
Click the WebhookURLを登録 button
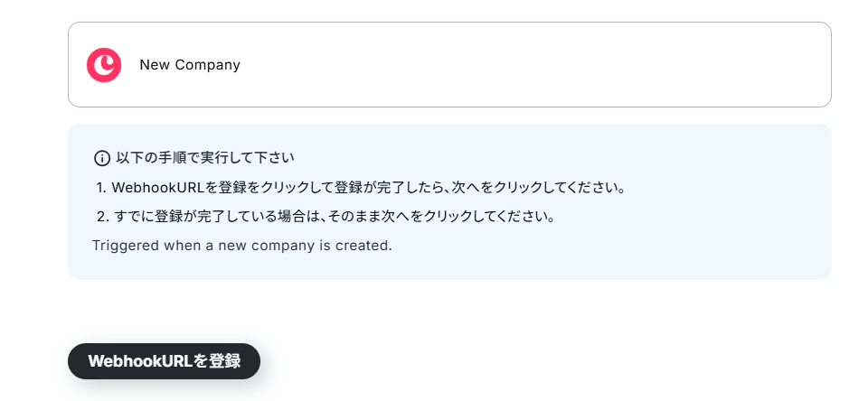coord(164,361)
